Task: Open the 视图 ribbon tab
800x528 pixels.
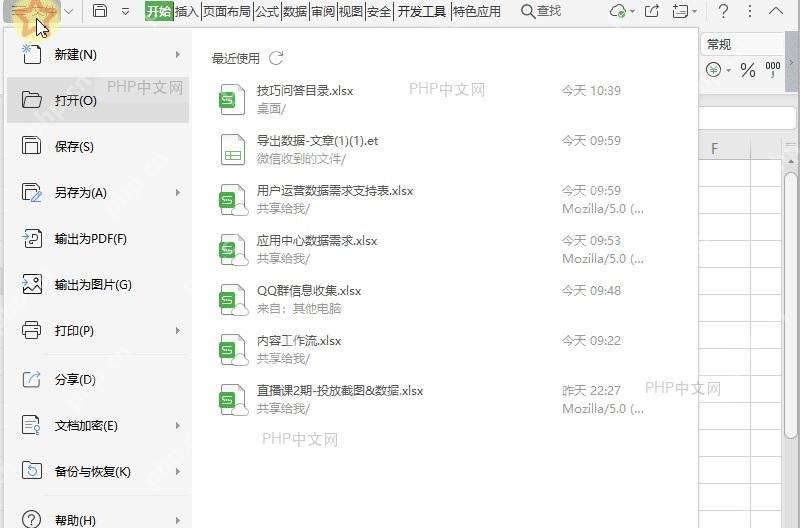Action: pyautogui.click(x=351, y=11)
